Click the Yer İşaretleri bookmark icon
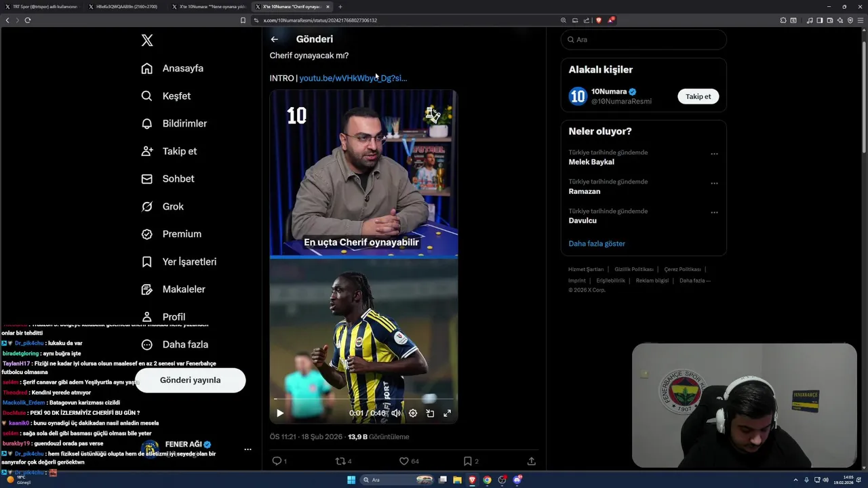The image size is (868, 488). (x=146, y=262)
